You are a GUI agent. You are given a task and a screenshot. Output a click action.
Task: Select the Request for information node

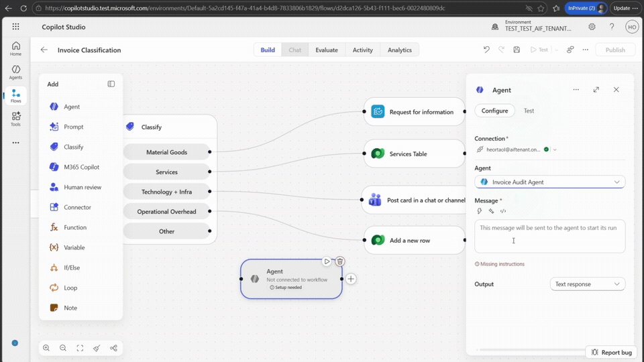415,112
